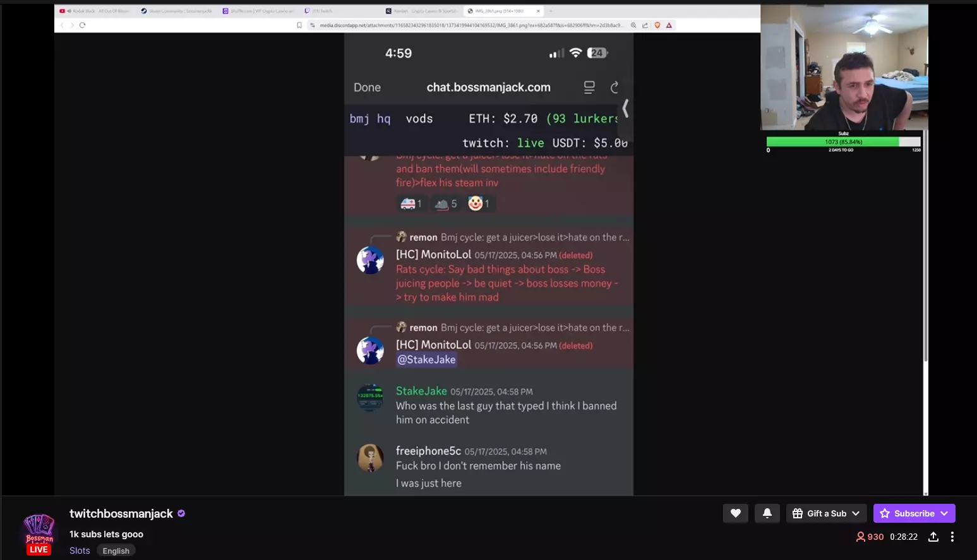Viewport: 977px width, 560px height.
Task: Select the English language tag
Action: [116, 551]
